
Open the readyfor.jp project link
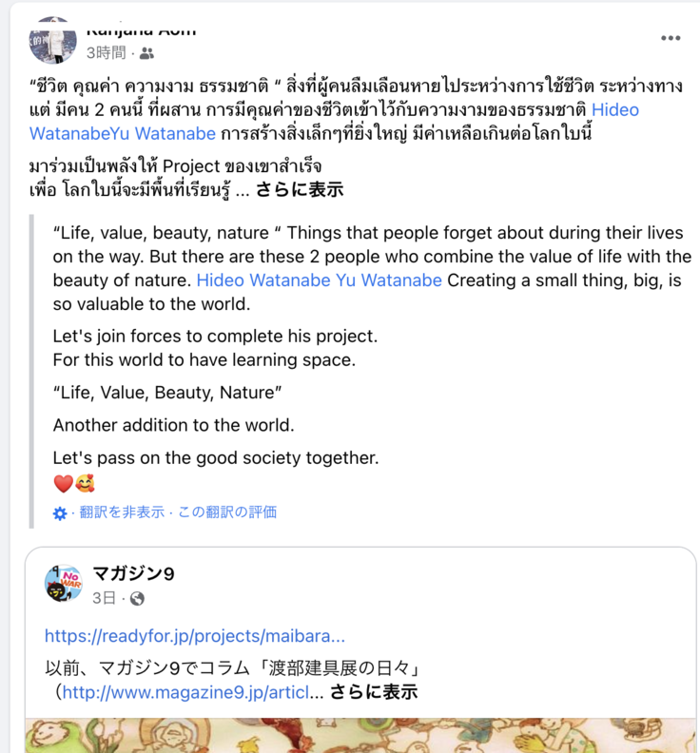point(194,636)
